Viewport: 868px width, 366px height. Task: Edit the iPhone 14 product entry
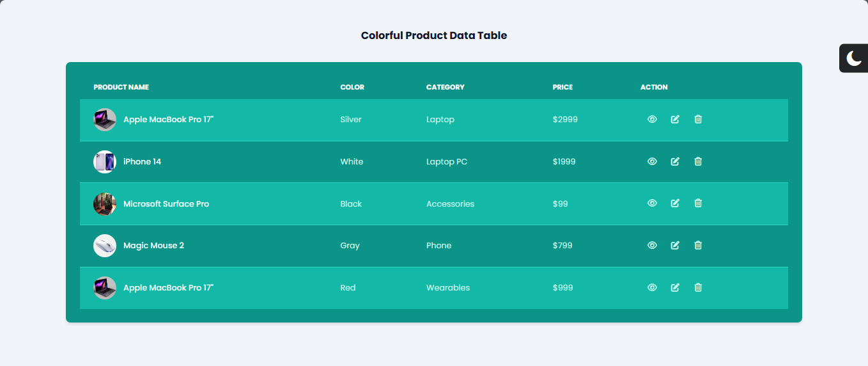675,162
